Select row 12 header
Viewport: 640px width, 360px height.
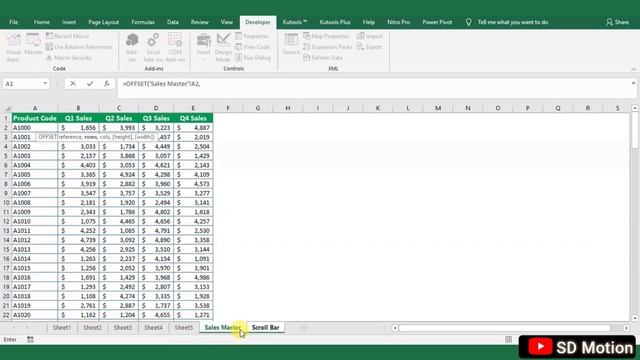pos(6,221)
